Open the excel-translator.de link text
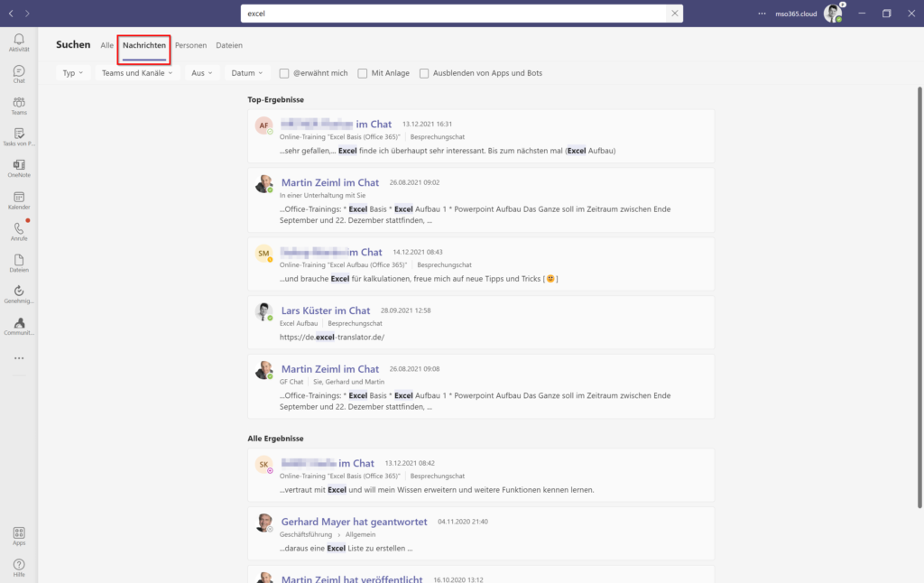This screenshot has width=924, height=583. 332,338
